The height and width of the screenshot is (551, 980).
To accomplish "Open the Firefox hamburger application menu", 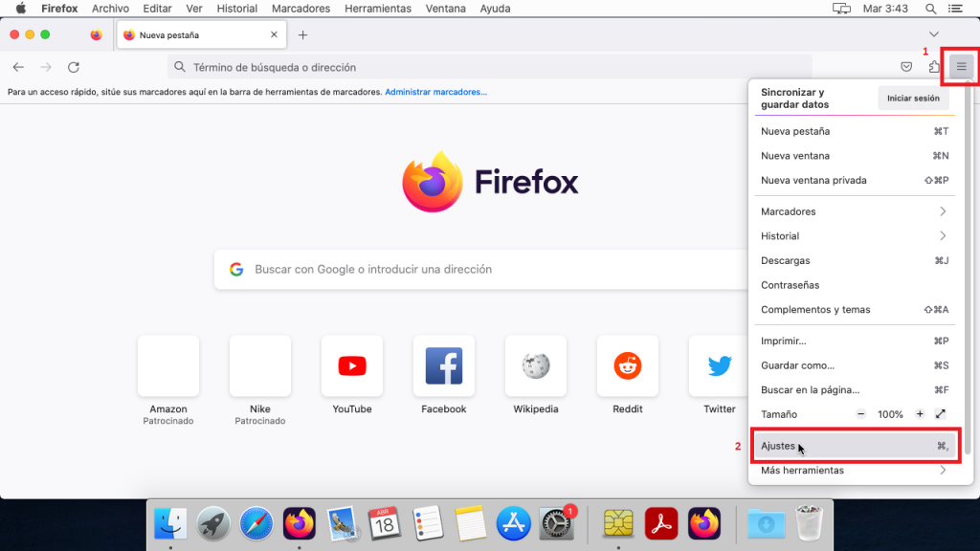I will 961,66.
